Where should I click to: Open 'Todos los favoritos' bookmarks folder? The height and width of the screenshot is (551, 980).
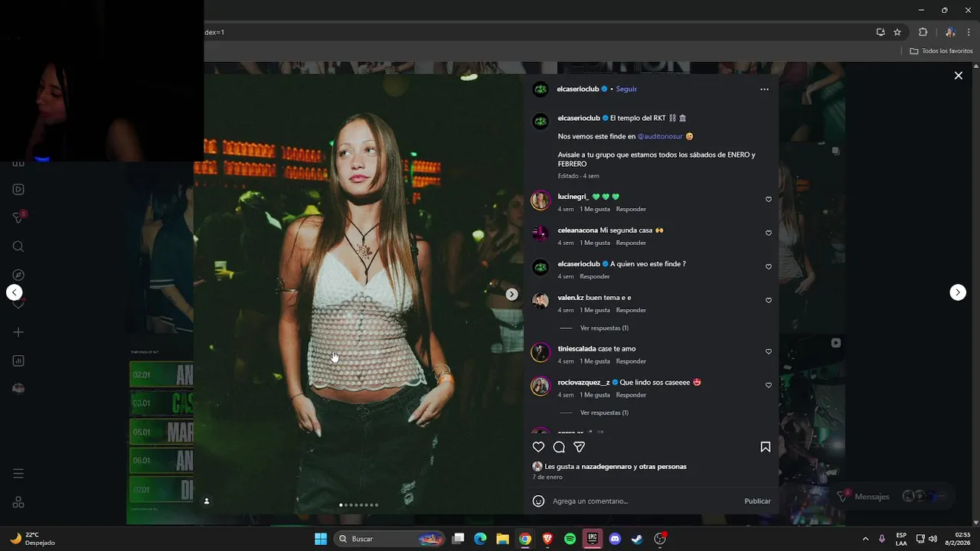point(941,51)
